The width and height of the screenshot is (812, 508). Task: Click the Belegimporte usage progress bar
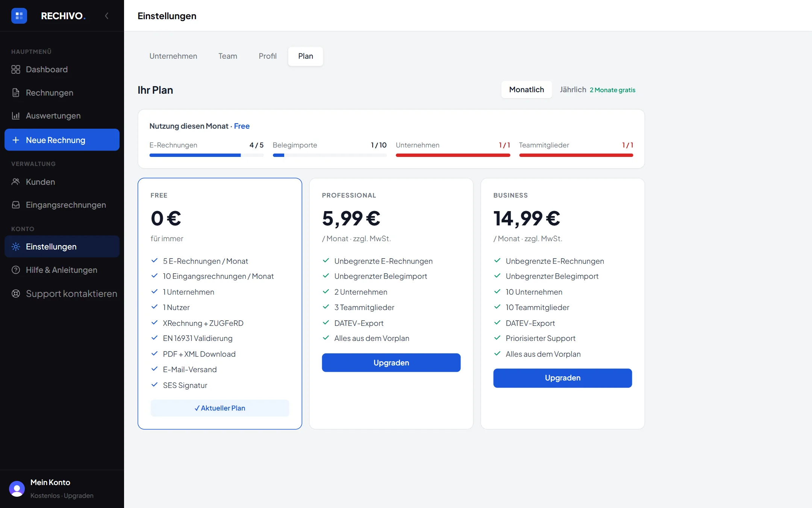point(330,155)
